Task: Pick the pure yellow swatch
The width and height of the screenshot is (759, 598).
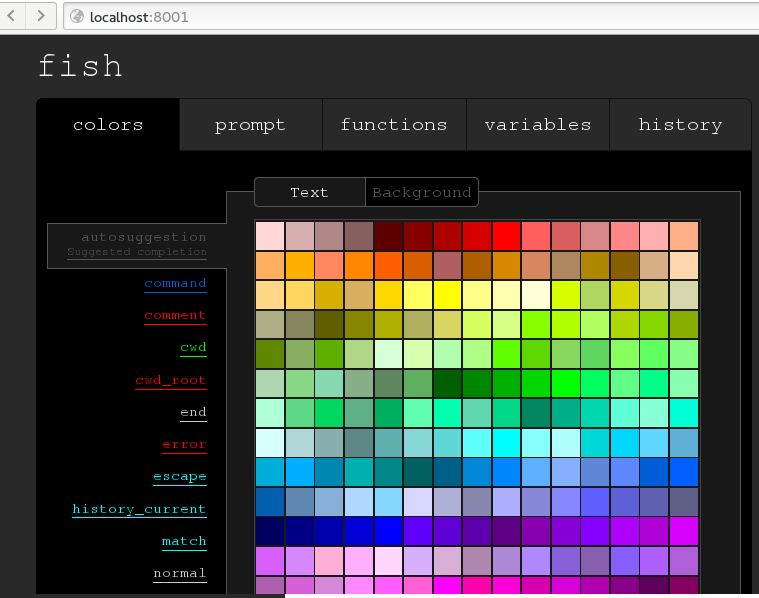Action: click(447, 295)
